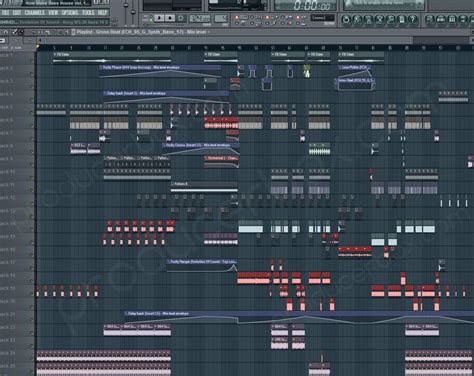The image size is (474, 376).
Task: Click the tempo display next to Record
Action: [x=200, y=18]
